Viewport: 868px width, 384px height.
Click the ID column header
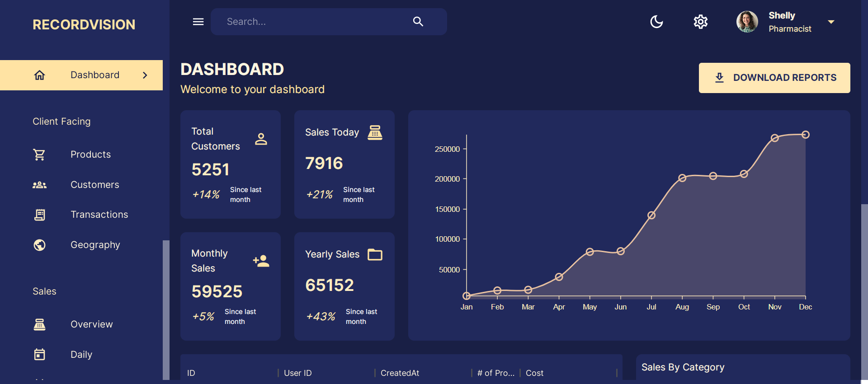(x=191, y=373)
